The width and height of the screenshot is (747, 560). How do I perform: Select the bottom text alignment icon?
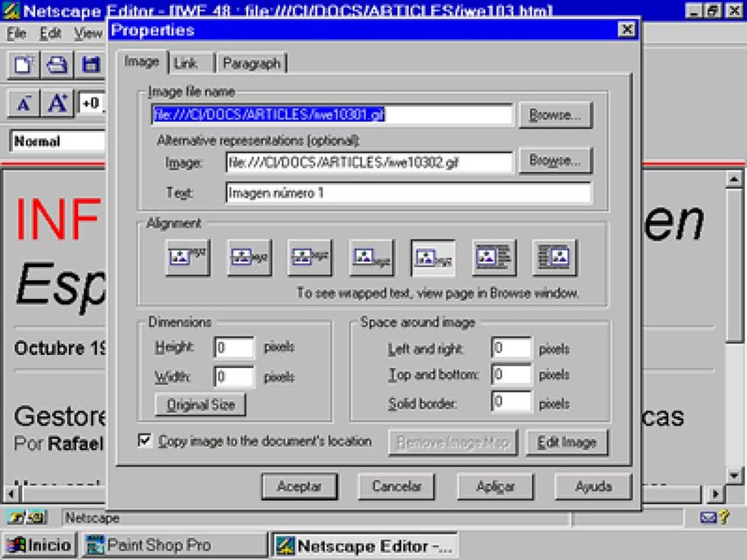click(x=371, y=257)
